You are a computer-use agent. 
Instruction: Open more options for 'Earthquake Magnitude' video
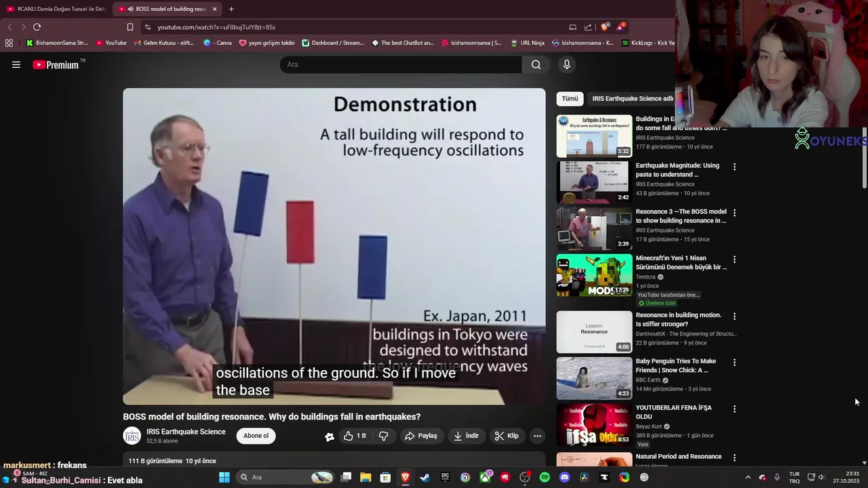pyautogui.click(x=734, y=167)
